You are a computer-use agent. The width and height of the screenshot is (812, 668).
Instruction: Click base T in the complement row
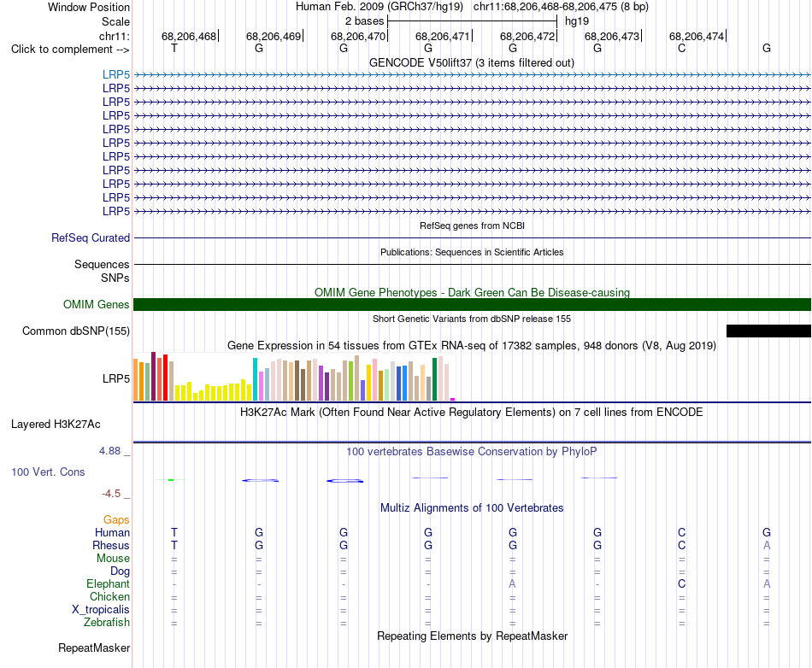tap(174, 48)
